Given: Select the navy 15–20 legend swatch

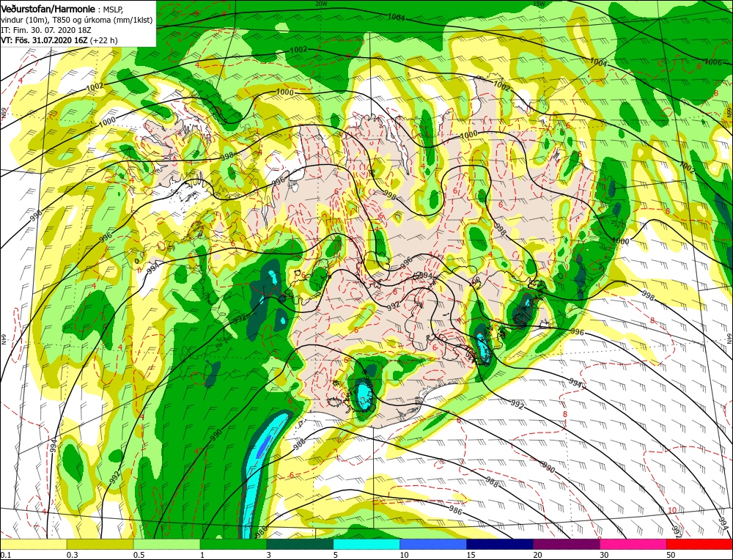Looking at the screenshot, I should tap(500, 544).
